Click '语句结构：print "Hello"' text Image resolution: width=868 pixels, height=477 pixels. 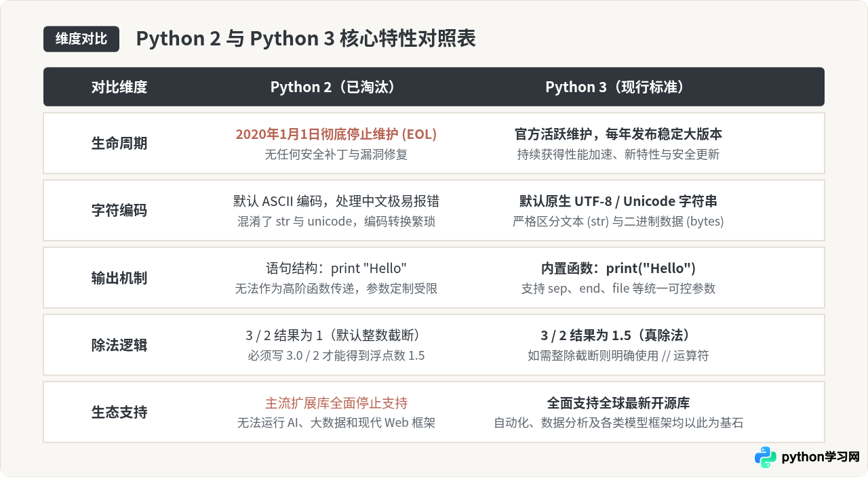pyautogui.click(x=336, y=268)
